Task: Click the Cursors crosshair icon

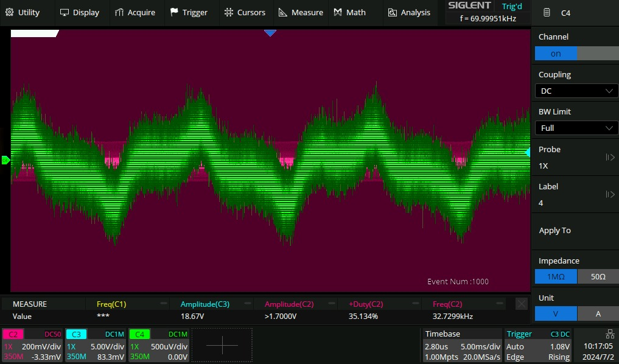Action: [229, 12]
